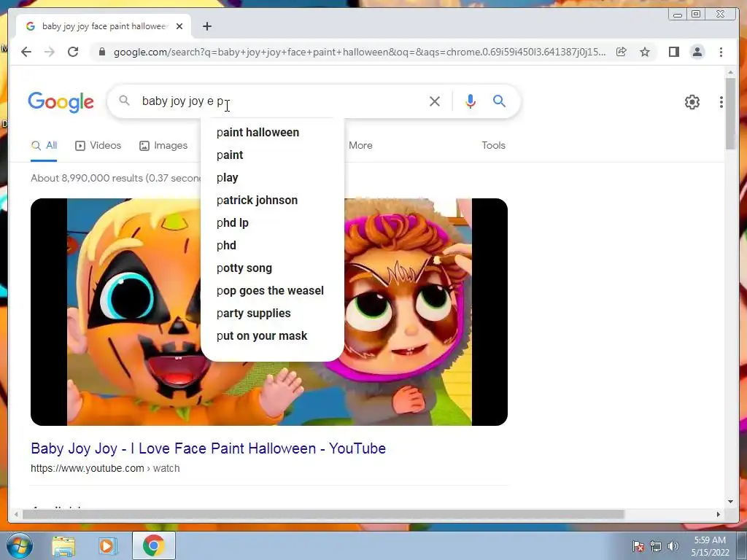Screen dimensions: 747x560
Task: Click the taskbar clock and date
Action: (710, 546)
